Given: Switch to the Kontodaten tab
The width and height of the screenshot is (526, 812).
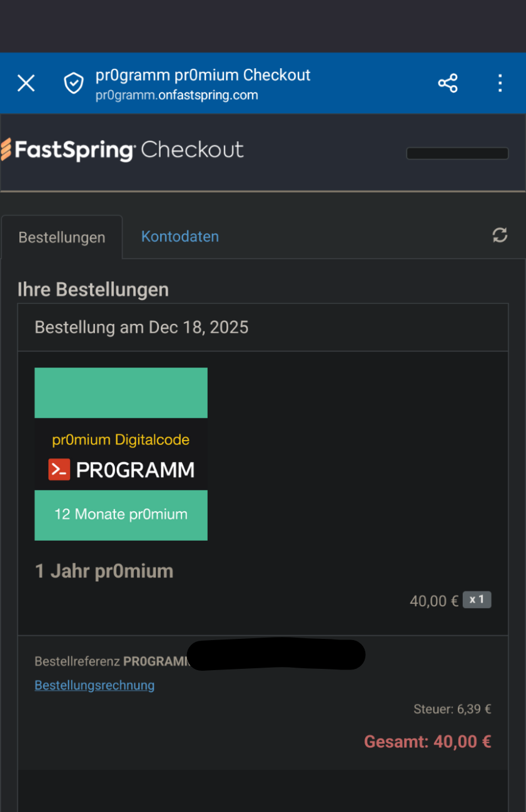Looking at the screenshot, I should click(180, 236).
